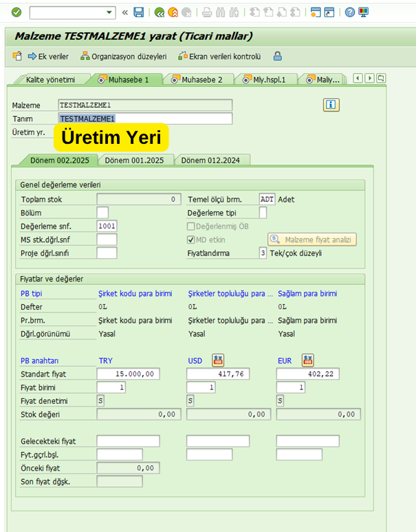This screenshot has height=532, width=416.
Task: Click the currency icon next to USD
Action: [x=218, y=360]
